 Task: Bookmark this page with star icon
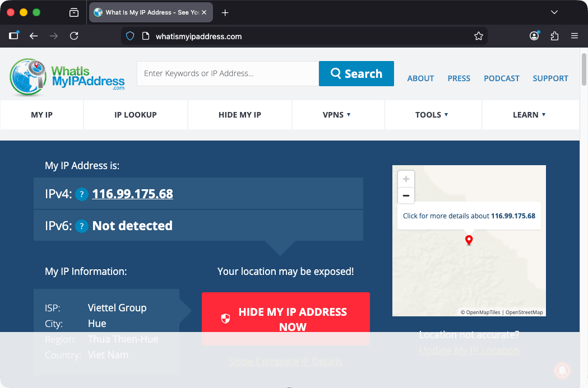(x=479, y=36)
